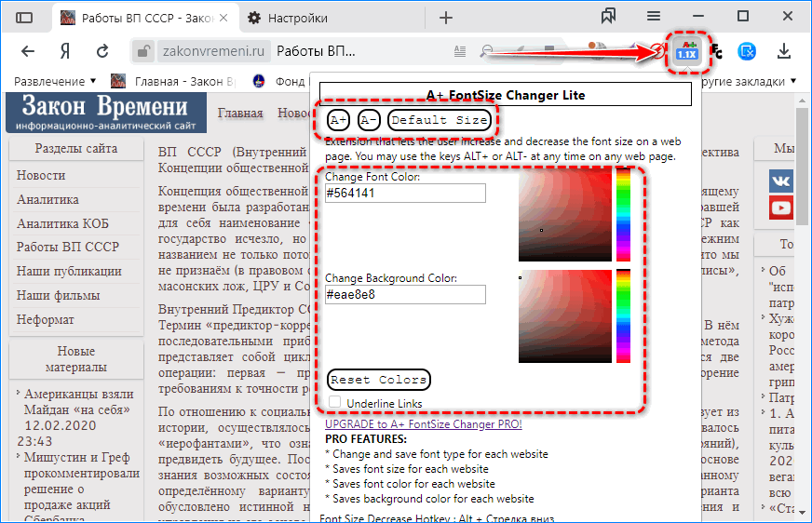Click the bookmarks manager icon in title bar

tap(609, 17)
